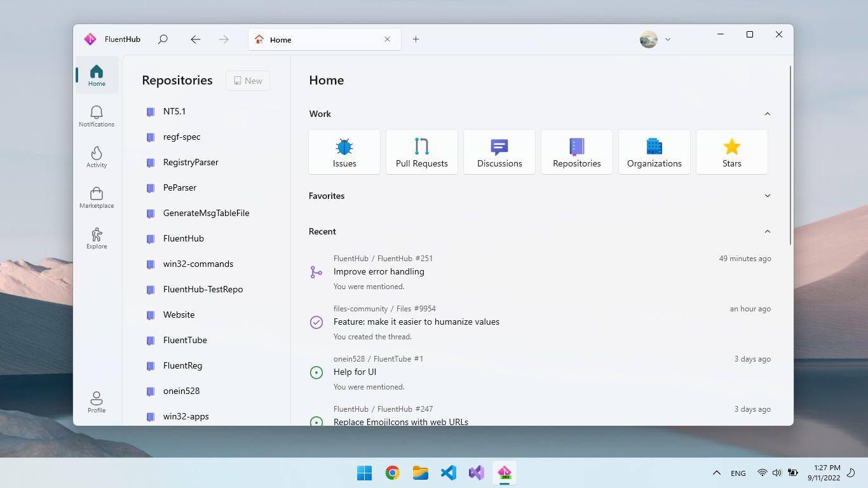Click the search magnifier icon
868x488 pixels.
point(163,39)
